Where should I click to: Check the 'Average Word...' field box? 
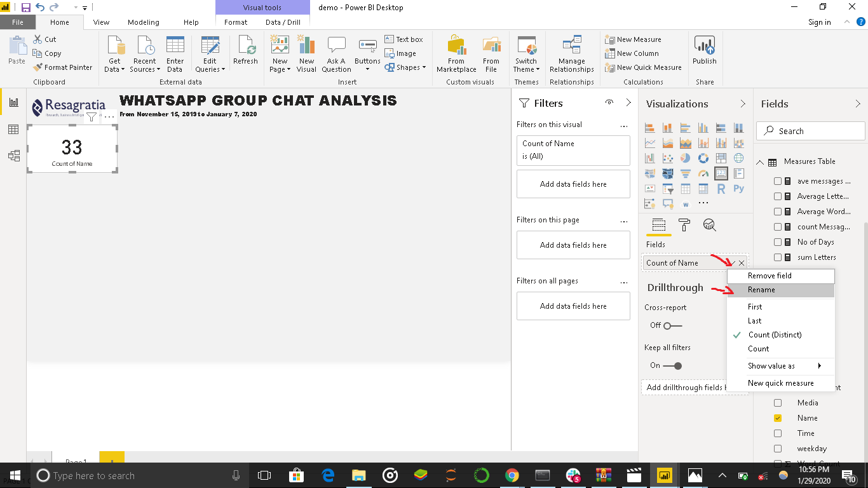click(x=778, y=212)
